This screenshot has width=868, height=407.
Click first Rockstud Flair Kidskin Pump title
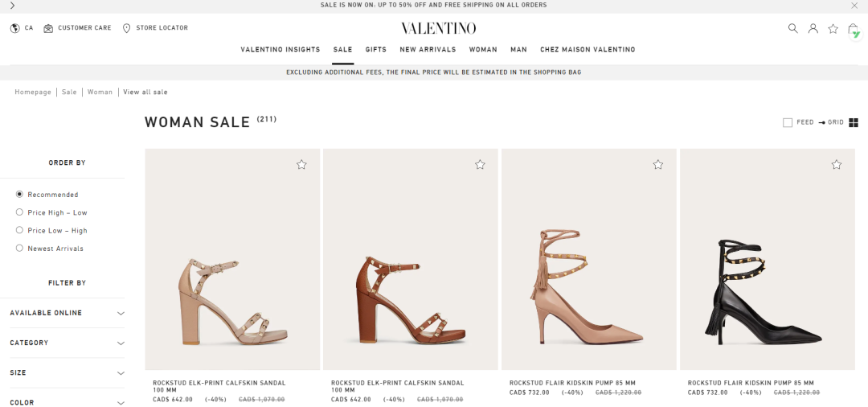[572, 383]
